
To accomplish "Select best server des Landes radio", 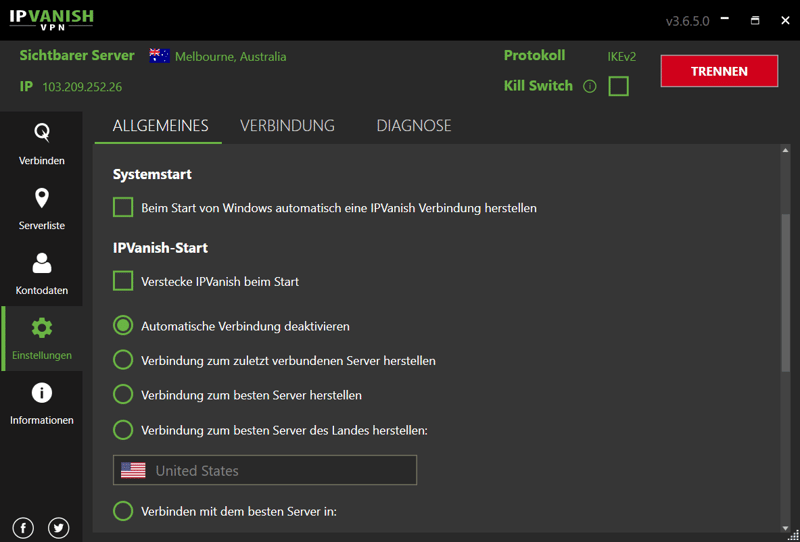I will click(x=123, y=430).
